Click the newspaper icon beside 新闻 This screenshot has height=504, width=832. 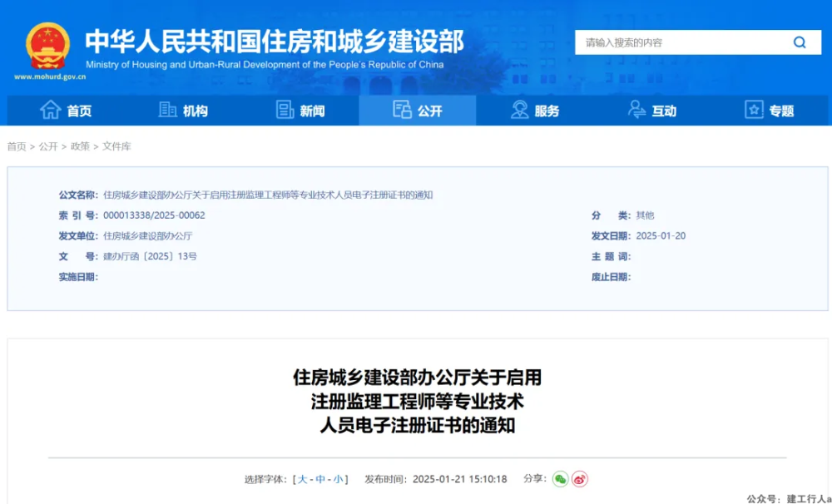(285, 110)
